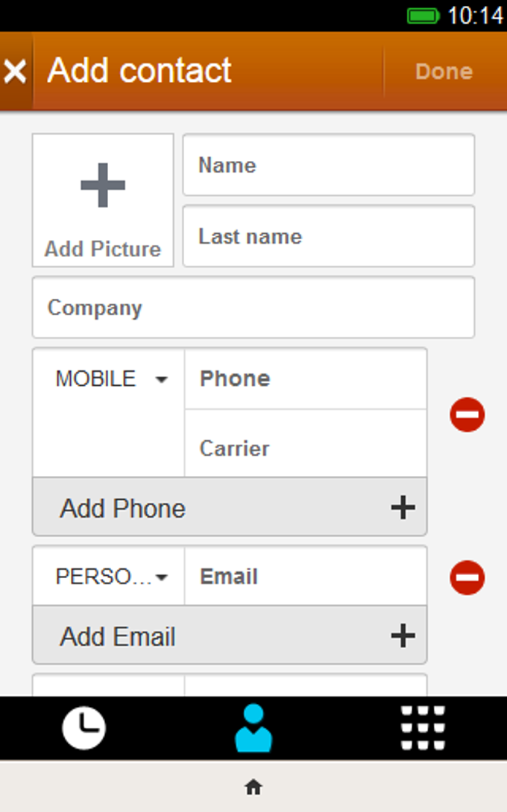
Task: Click into the Company field
Action: pos(253,307)
